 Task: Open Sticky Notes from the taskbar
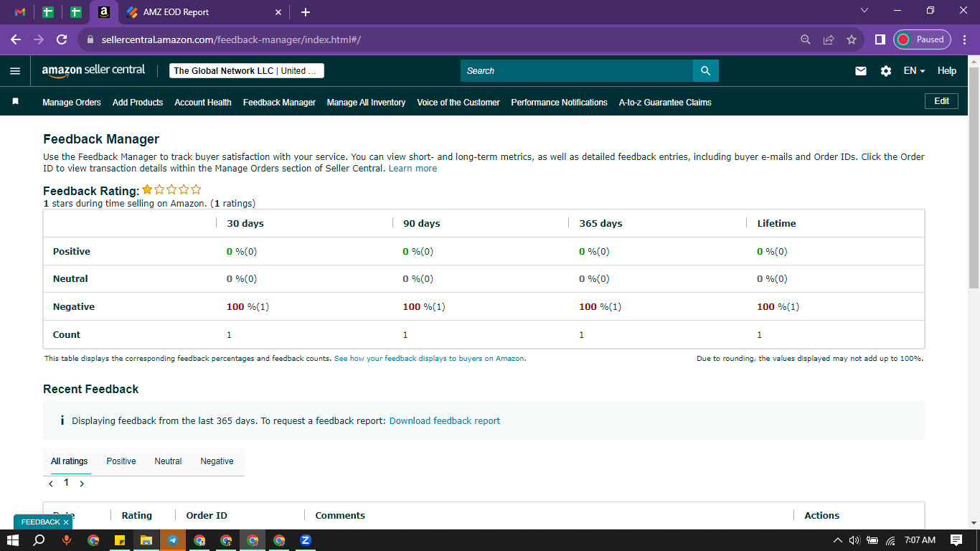tap(120, 540)
